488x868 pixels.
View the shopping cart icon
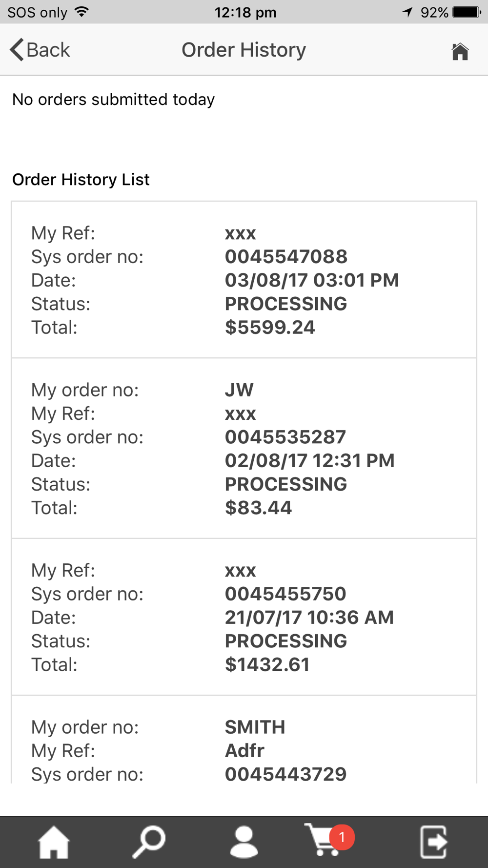click(x=323, y=841)
